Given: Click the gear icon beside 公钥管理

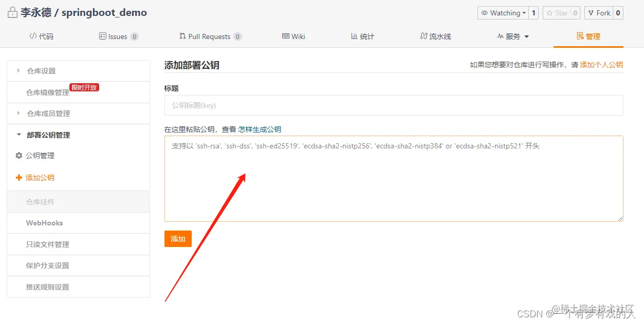Looking at the screenshot, I should click(19, 156).
